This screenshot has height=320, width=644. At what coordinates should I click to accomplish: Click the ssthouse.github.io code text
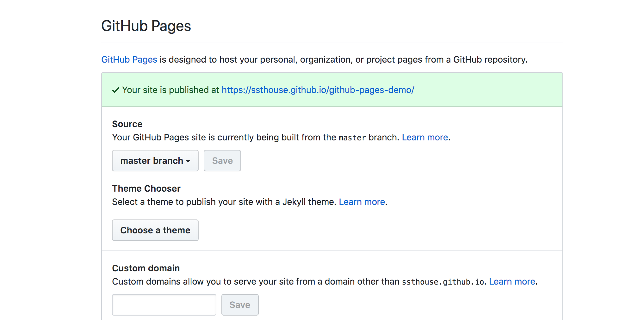443,282
